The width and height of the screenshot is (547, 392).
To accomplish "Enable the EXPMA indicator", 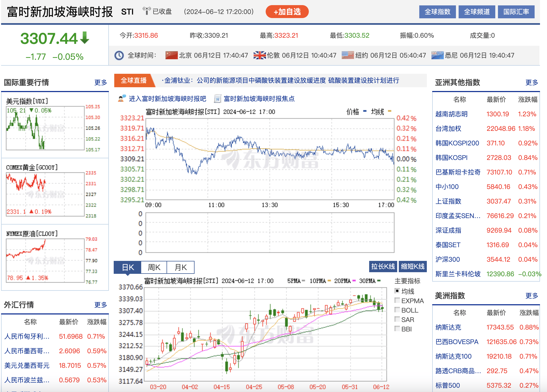I will pos(397,300).
